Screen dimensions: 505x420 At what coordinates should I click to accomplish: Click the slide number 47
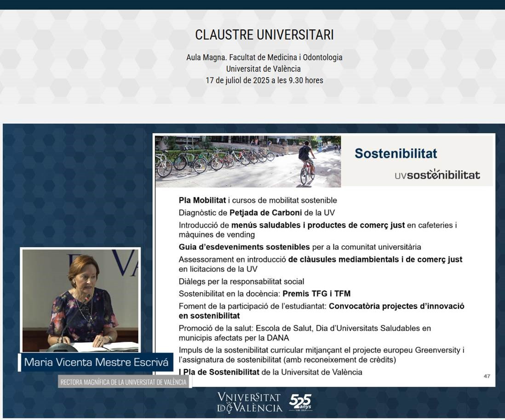click(487, 376)
